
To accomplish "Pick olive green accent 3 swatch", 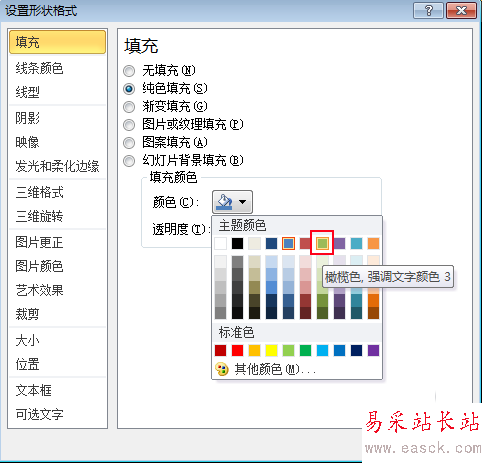I will pyautogui.click(x=322, y=243).
